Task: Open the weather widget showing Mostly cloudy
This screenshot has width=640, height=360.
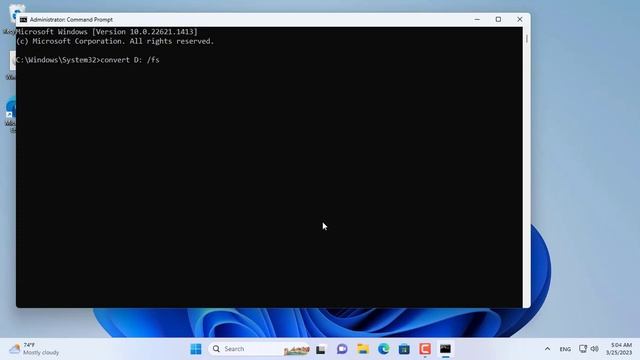Action: click(x=35, y=349)
